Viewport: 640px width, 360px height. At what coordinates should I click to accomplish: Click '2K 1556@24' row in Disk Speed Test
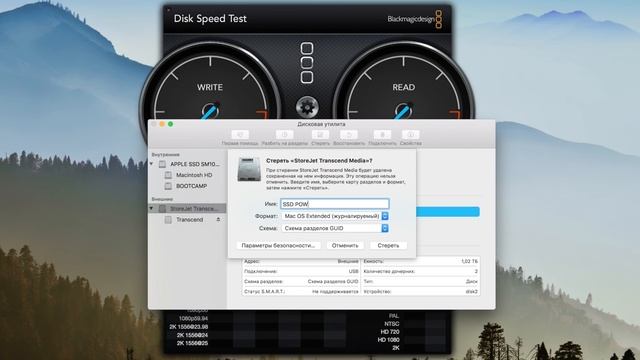(x=192, y=335)
